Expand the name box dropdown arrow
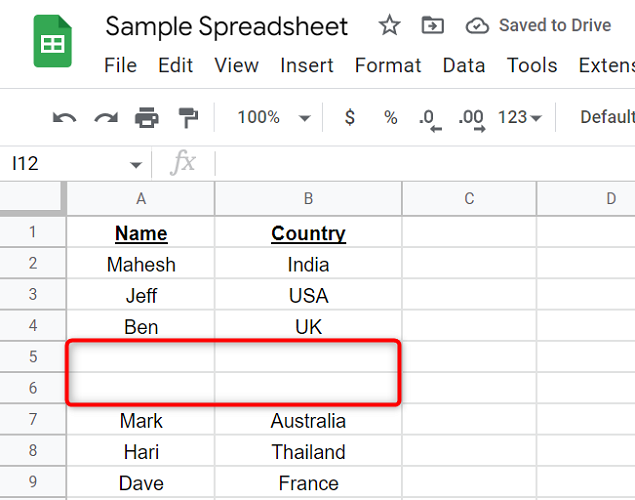This screenshot has width=635, height=500. (x=136, y=164)
